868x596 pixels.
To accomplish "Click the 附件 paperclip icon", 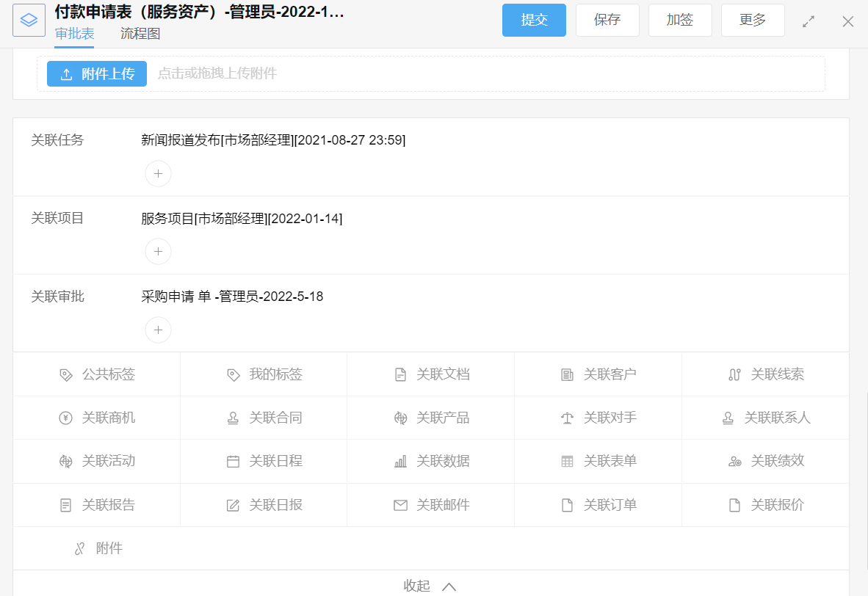I will tap(80, 549).
